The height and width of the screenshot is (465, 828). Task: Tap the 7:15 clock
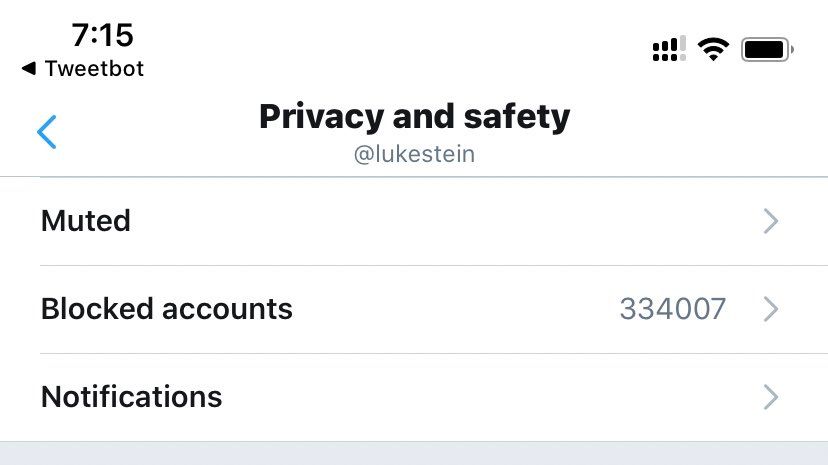pos(102,35)
